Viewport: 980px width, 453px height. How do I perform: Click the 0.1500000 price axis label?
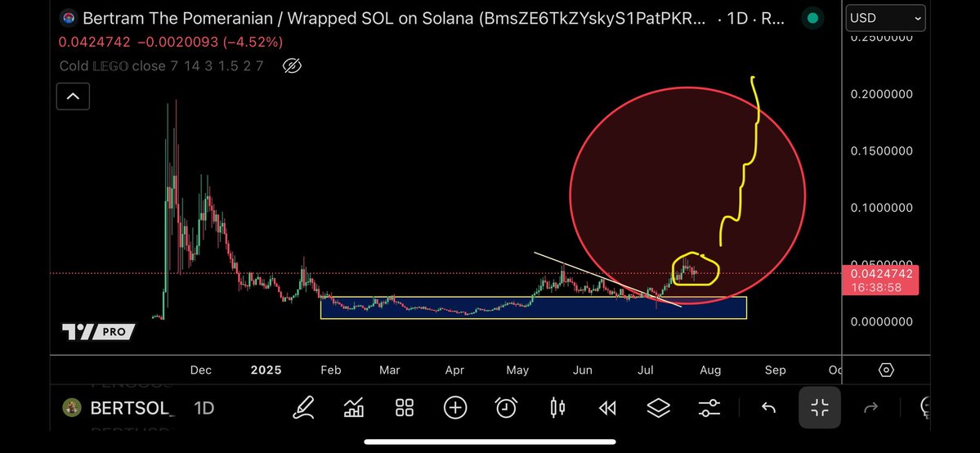tap(881, 150)
